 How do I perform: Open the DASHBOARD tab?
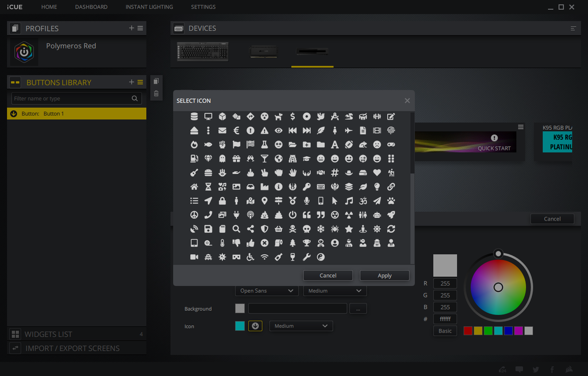tap(91, 7)
